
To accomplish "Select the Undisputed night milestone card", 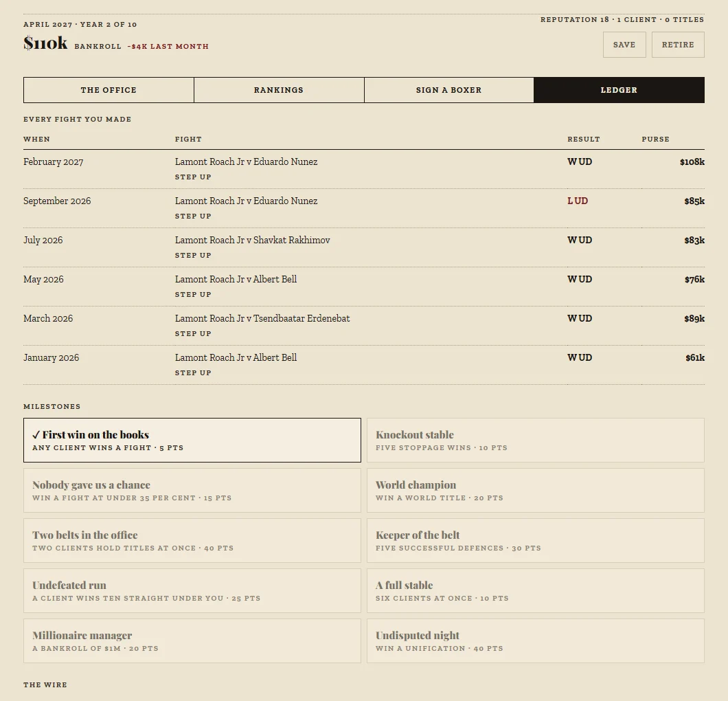I will pyautogui.click(x=536, y=641).
